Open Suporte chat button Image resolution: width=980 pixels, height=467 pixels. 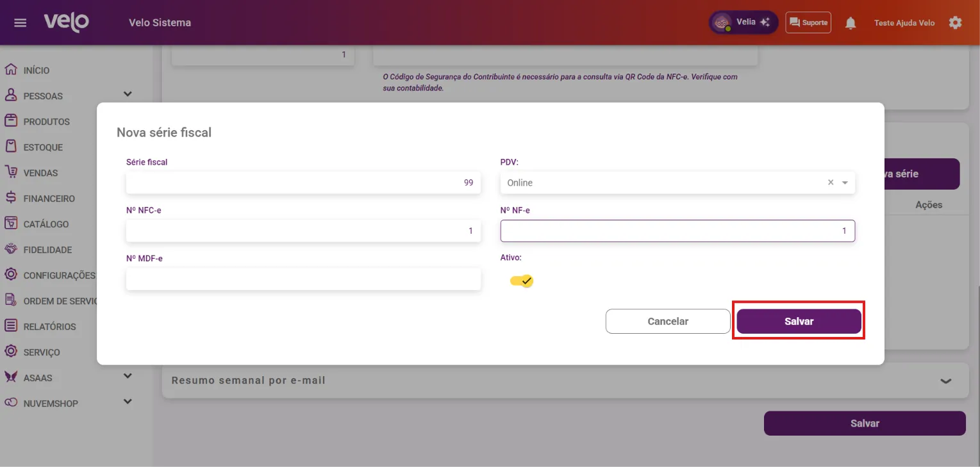pos(808,22)
